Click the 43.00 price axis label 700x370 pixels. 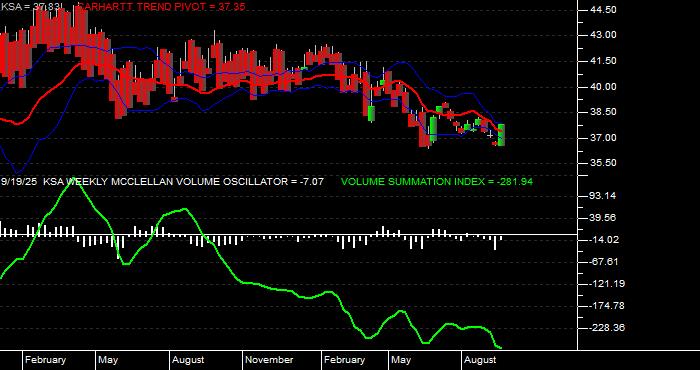(x=603, y=35)
